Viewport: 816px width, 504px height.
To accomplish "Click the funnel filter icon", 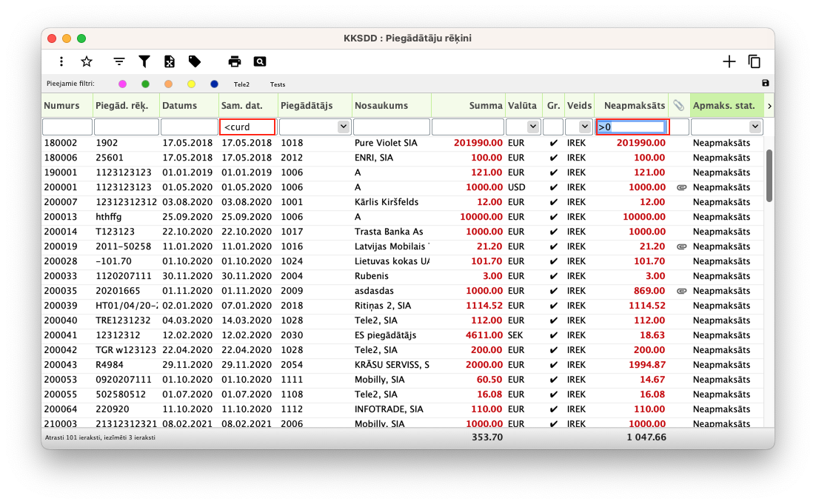I will point(144,61).
